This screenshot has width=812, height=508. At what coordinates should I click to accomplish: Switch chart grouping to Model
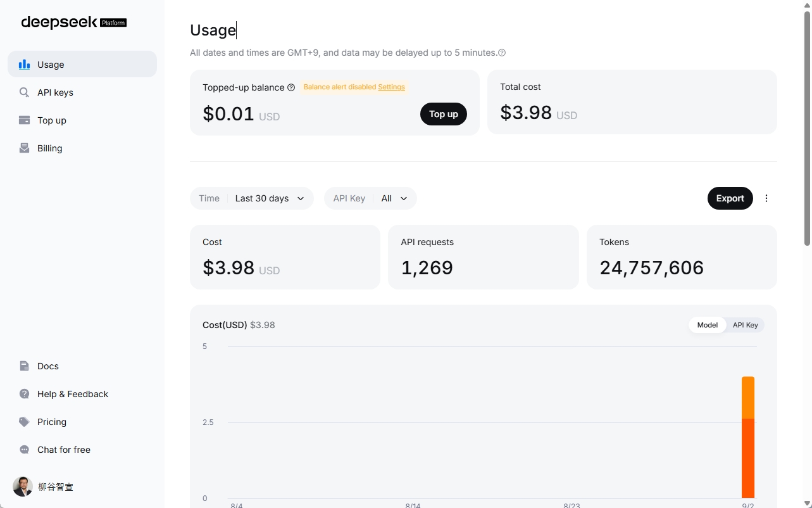(707, 325)
